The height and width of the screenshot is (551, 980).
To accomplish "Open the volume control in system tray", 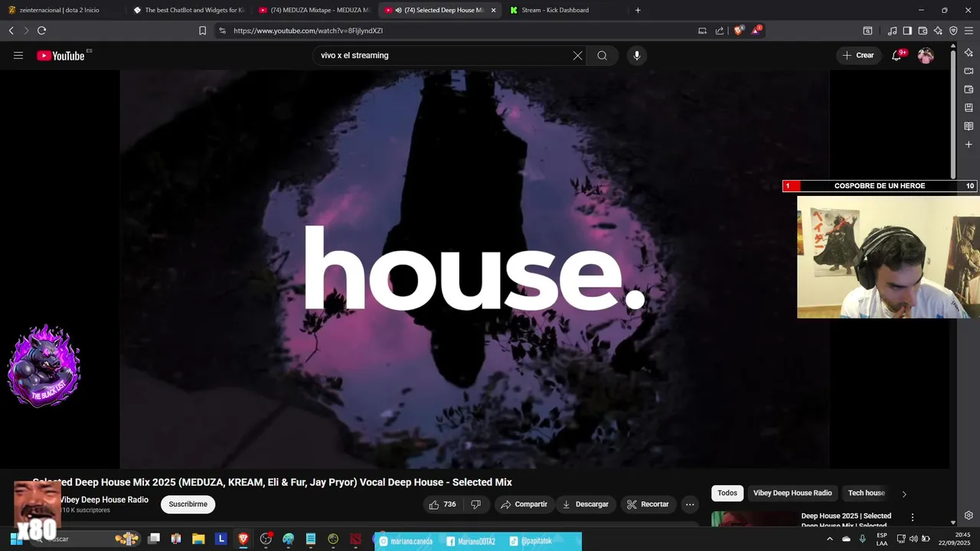I will [913, 539].
